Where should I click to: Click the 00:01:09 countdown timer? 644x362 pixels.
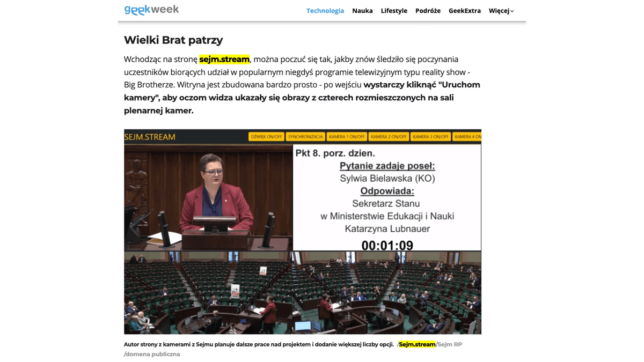tap(386, 246)
